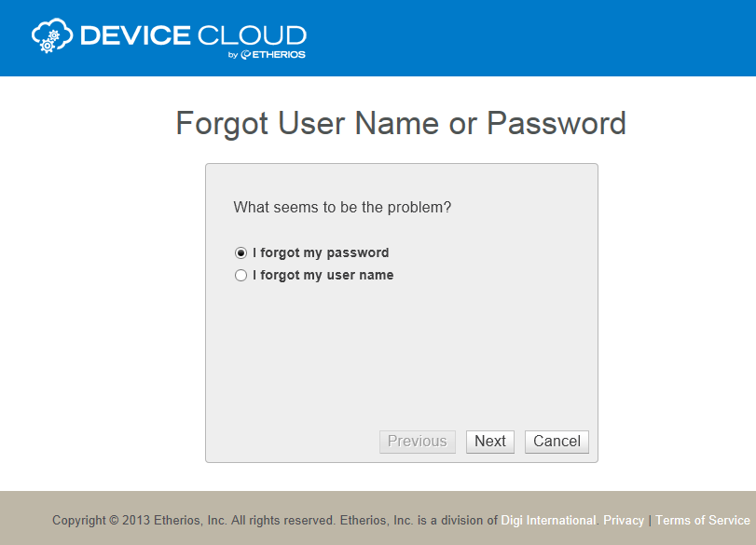Click the small 'by' text before Etherios

pos(233,55)
